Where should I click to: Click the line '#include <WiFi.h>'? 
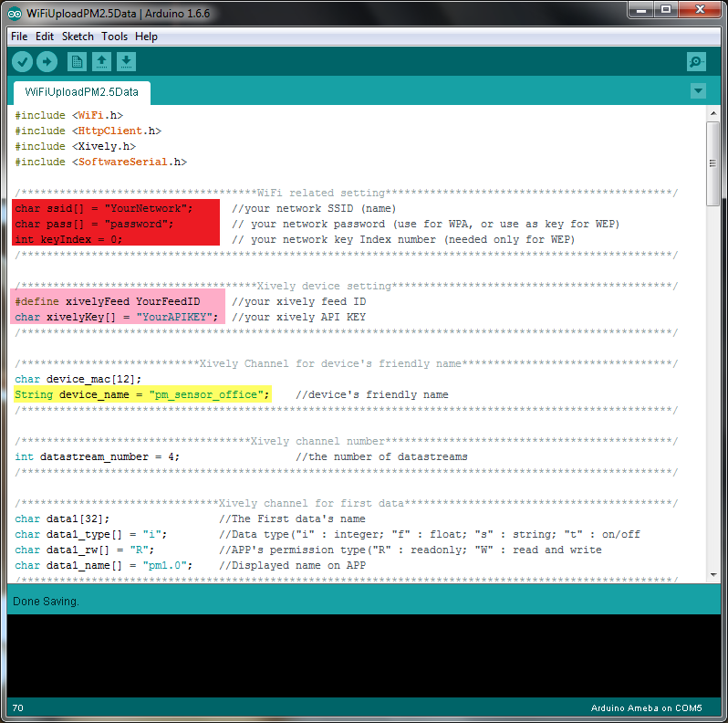pyautogui.click(x=68, y=115)
